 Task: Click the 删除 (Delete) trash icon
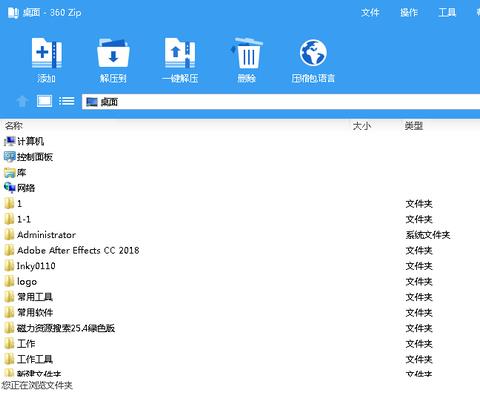(247, 53)
